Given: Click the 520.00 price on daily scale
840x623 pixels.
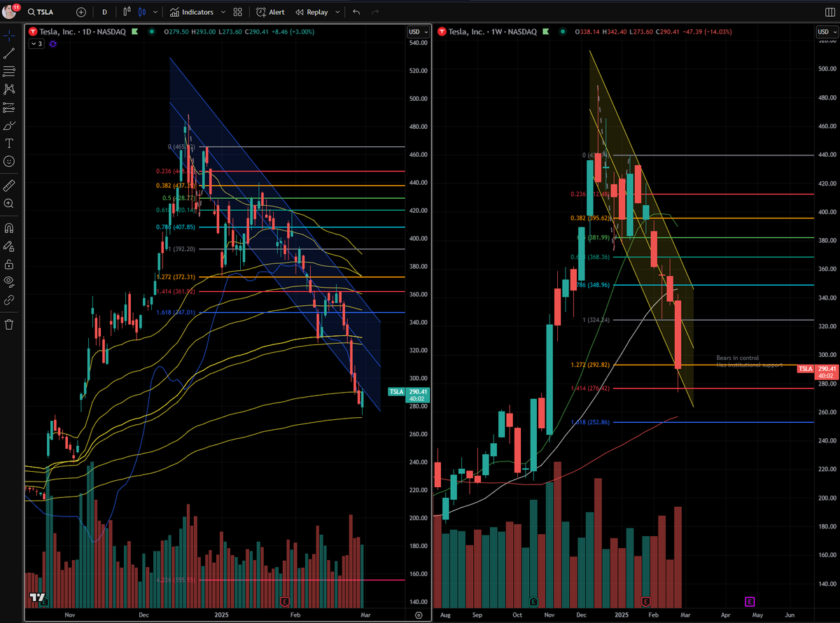Looking at the screenshot, I should coord(419,71).
